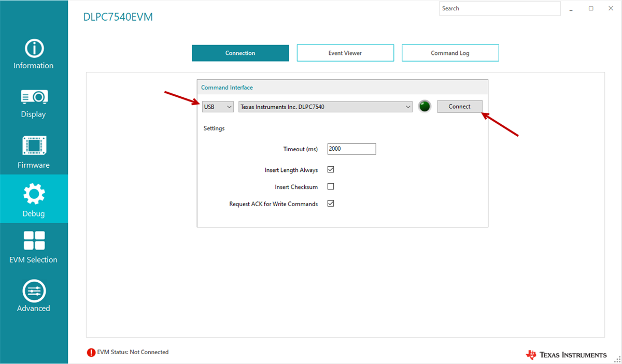
Task: Select the Display projector icon
Action: [x=34, y=97]
